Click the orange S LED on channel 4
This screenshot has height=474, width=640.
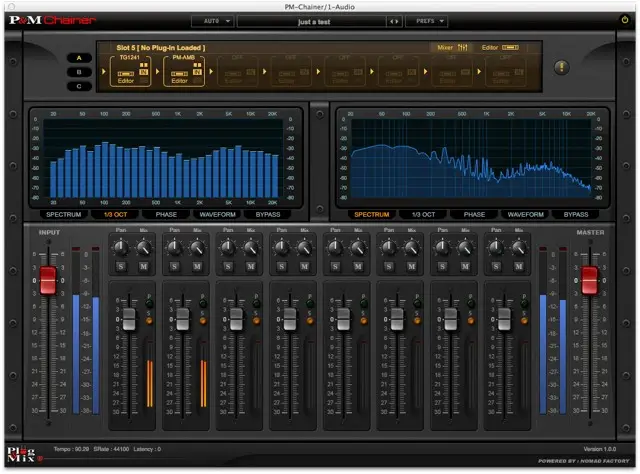[310, 321]
